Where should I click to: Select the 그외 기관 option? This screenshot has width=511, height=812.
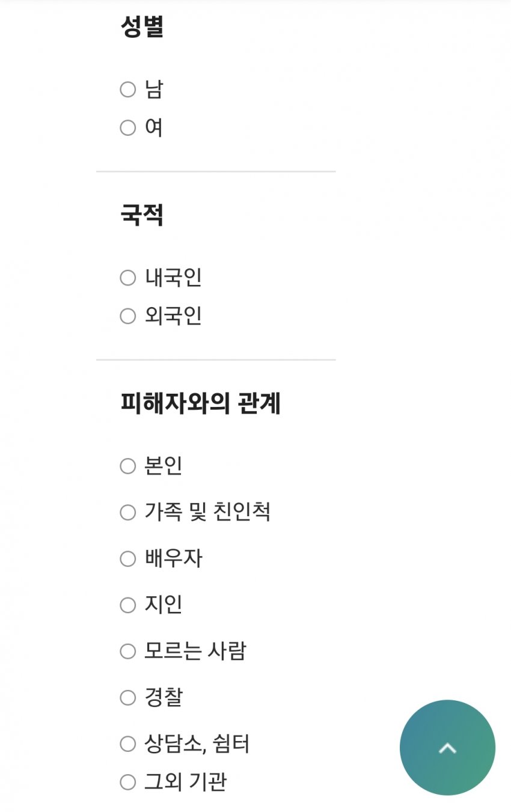tap(128, 782)
